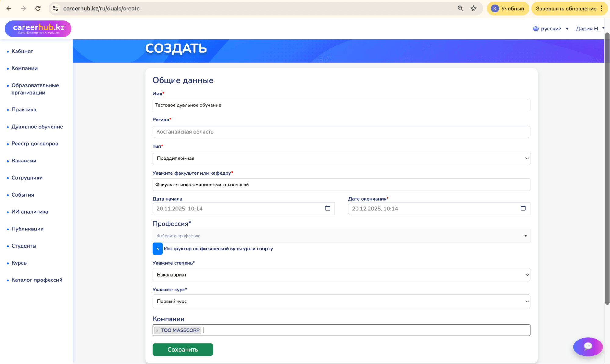Expand the Тип dropdown

[341, 158]
